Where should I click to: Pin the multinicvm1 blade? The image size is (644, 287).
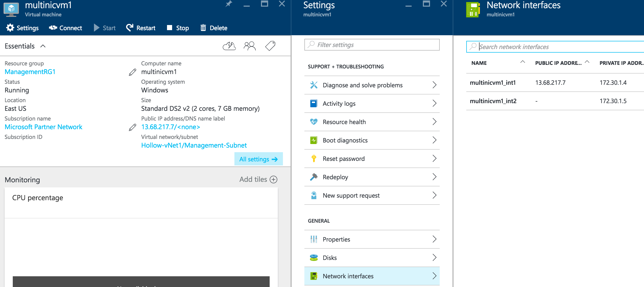[229, 4]
